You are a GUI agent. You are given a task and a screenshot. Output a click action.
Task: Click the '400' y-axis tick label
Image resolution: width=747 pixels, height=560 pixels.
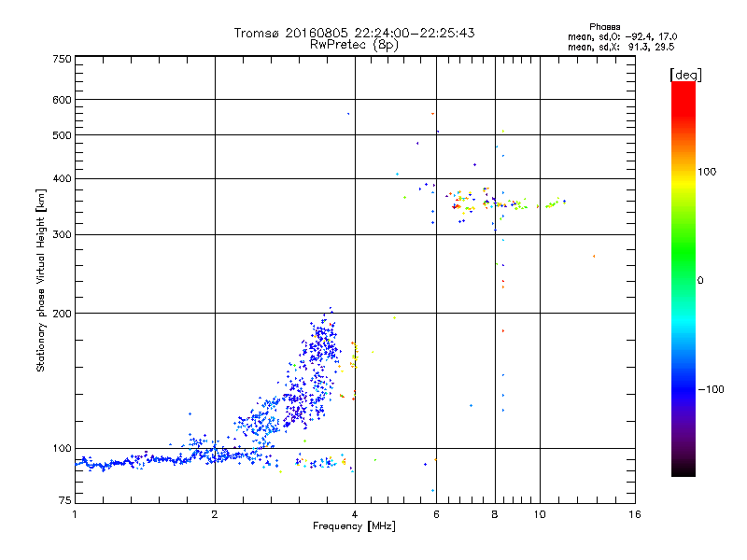point(62,178)
